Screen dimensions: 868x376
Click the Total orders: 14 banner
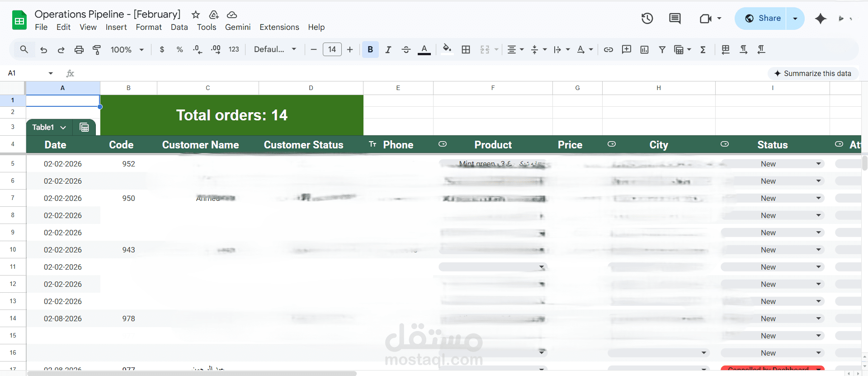click(x=232, y=115)
